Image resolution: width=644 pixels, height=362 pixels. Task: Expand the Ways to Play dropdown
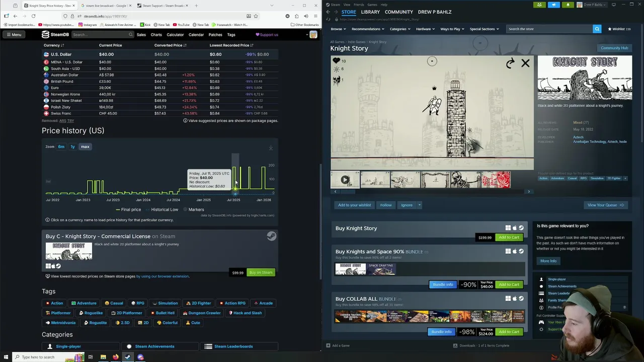click(x=453, y=29)
